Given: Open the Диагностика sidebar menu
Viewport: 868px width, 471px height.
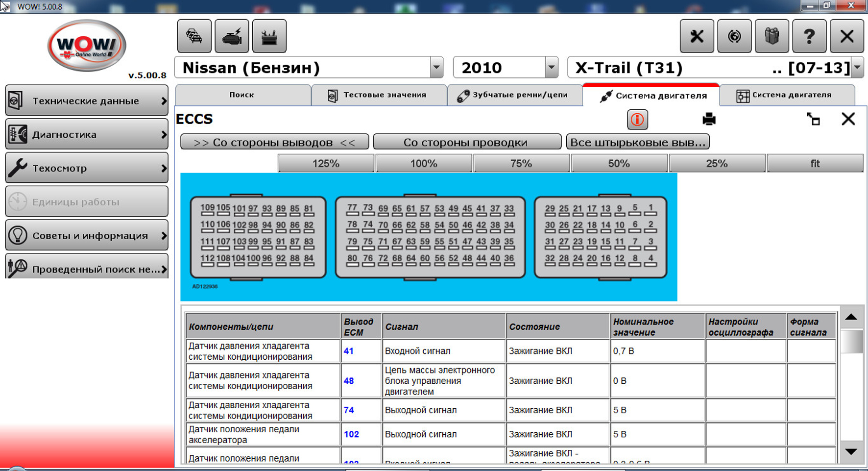Looking at the screenshot, I should click(x=87, y=134).
